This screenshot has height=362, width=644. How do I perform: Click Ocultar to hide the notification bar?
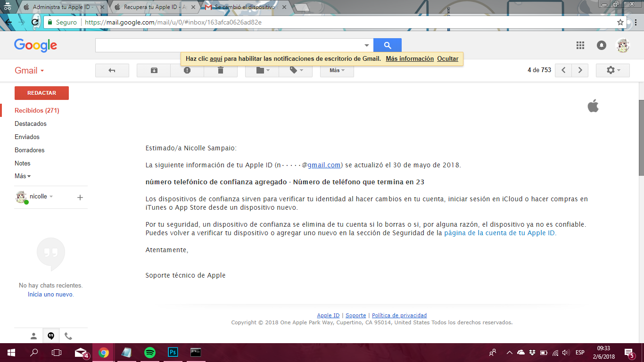448,59
